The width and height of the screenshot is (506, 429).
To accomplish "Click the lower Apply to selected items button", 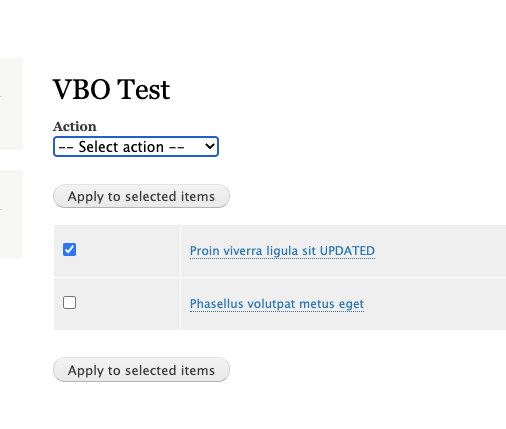I will [x=141, y=370].
